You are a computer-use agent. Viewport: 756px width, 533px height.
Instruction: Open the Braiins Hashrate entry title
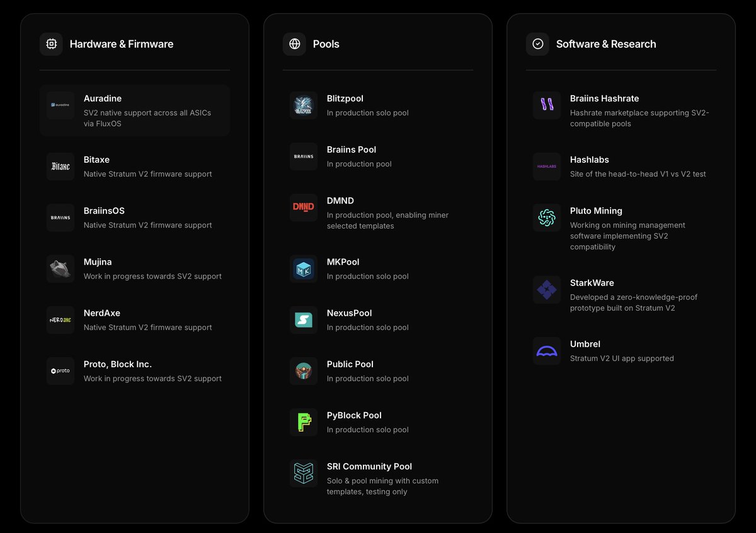click(605, 98)
